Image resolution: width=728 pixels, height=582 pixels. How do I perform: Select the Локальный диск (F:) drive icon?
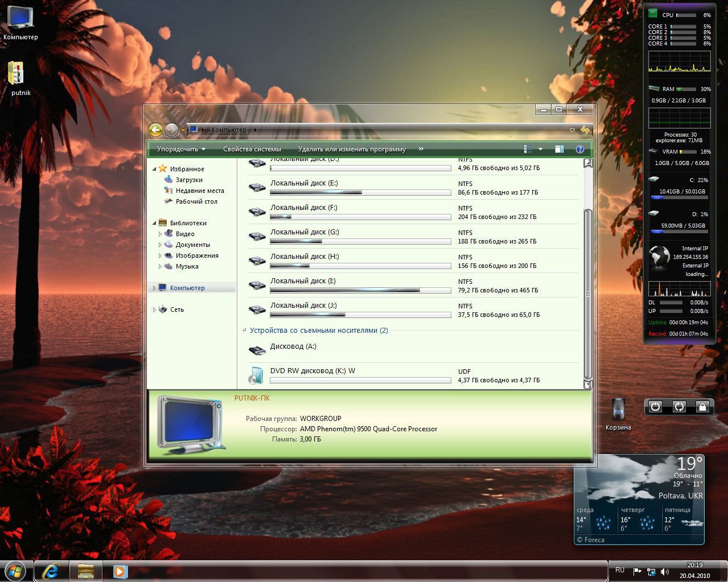(x=257, y=212)
